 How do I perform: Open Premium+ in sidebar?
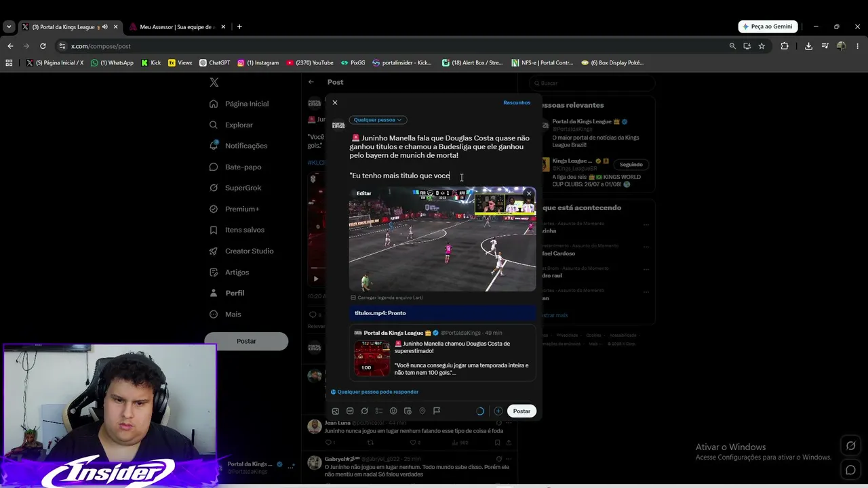point(235,209)
